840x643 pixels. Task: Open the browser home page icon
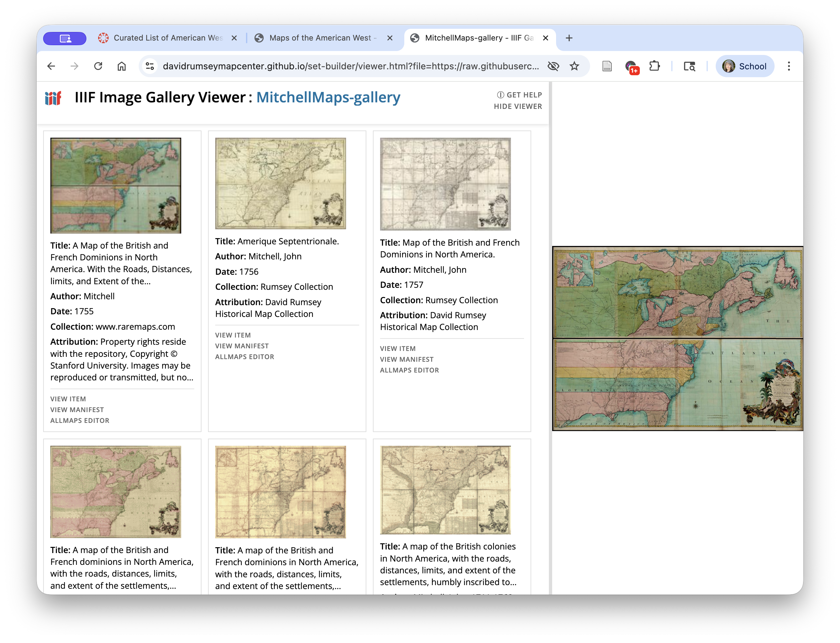(122, 66)
